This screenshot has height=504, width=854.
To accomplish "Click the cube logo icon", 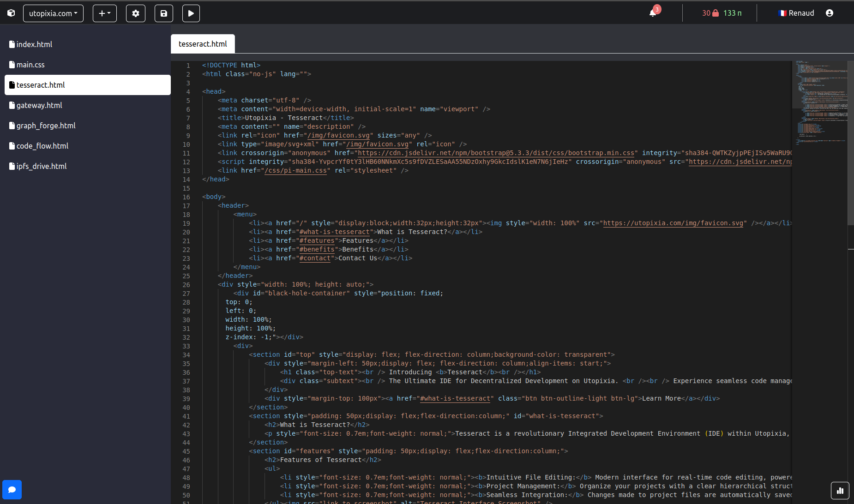I will coord(11,13).
